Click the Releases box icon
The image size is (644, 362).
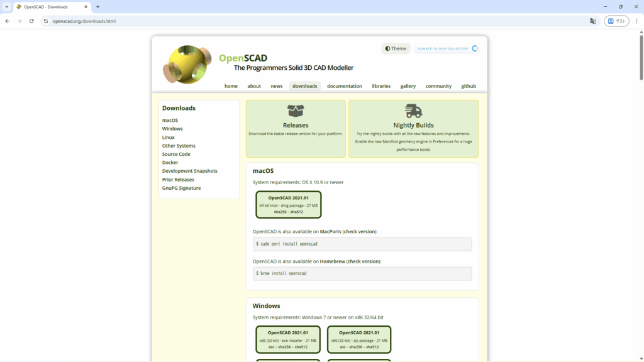296,111
